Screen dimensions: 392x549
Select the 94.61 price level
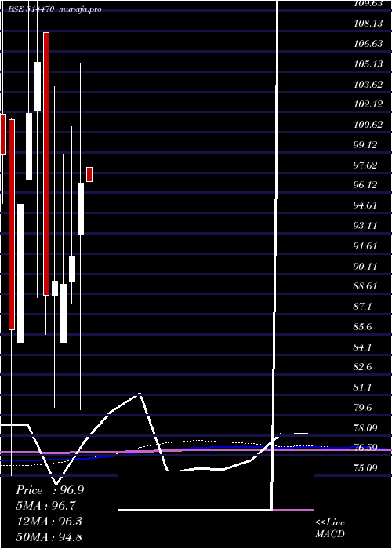365,205
